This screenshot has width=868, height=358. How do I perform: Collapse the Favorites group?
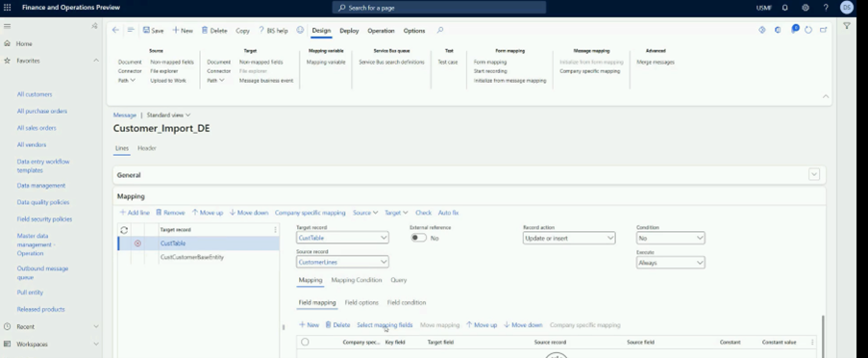(96, 61)
